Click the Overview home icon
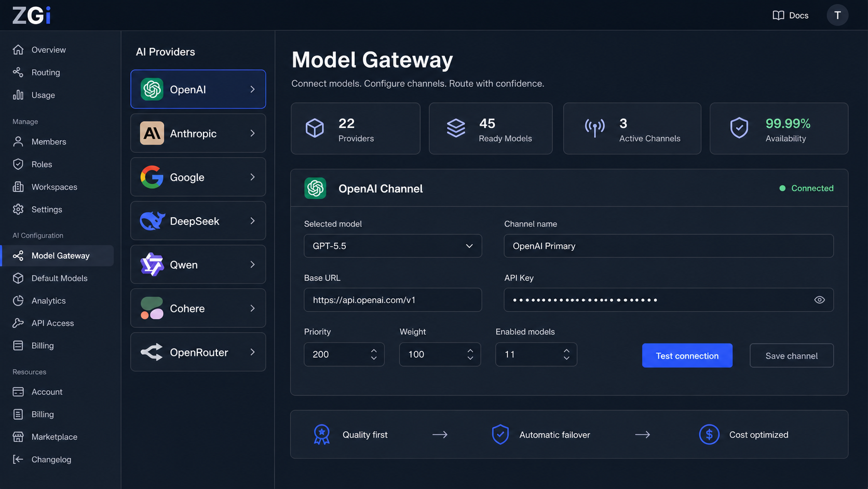 click(x=18, y=50)
